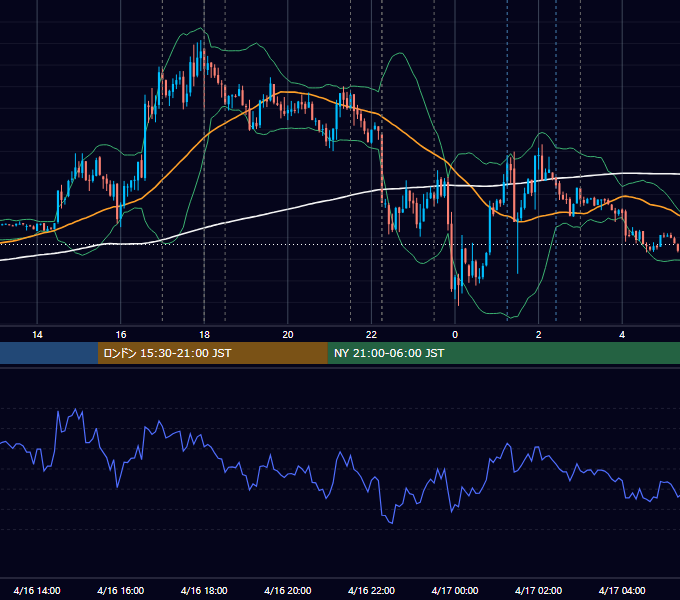Click the 4/16 20:00 date label
This screenshot has height=600, width=680.
click(288, 590)
